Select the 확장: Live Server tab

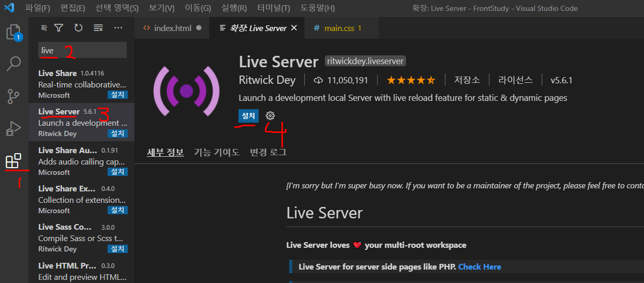[x=257, y=28]
